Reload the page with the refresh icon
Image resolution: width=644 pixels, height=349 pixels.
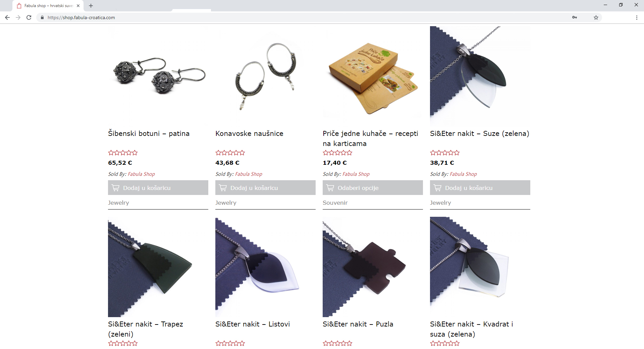click(x=29, y=17)
